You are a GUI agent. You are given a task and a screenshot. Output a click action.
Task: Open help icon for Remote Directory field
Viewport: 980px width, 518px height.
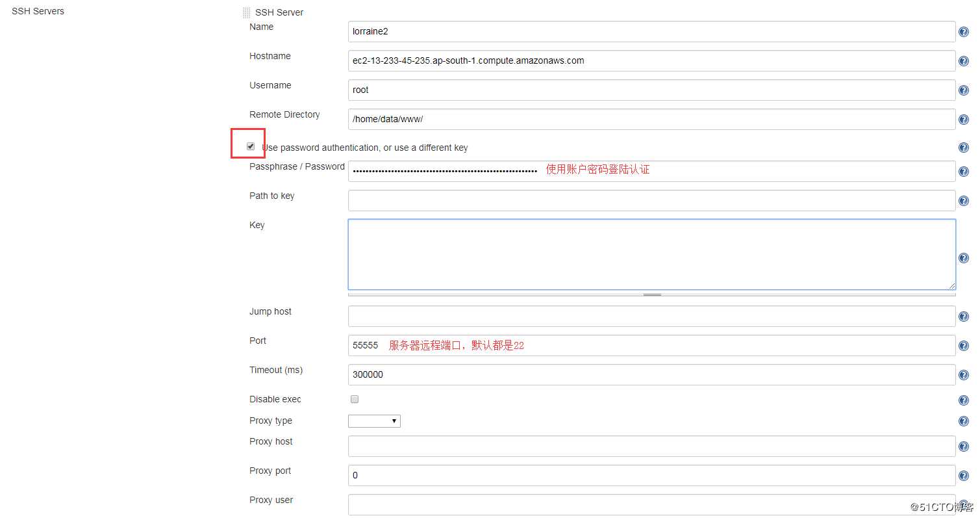click(x=964, y=120)
